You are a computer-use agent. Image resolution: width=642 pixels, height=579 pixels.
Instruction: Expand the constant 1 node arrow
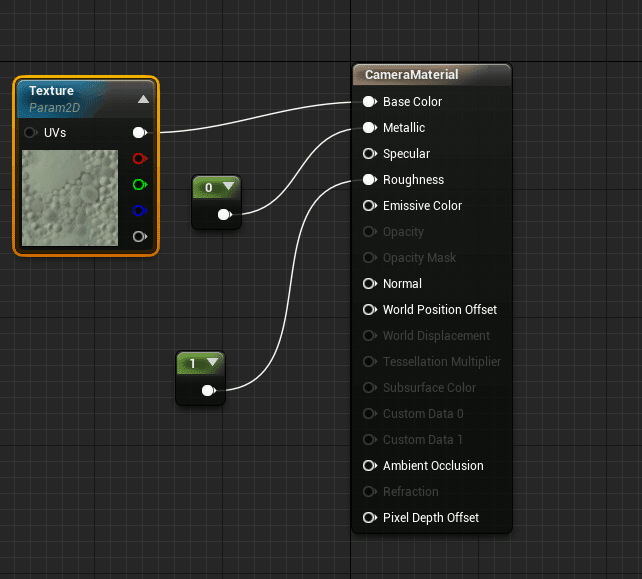[212, 362]
